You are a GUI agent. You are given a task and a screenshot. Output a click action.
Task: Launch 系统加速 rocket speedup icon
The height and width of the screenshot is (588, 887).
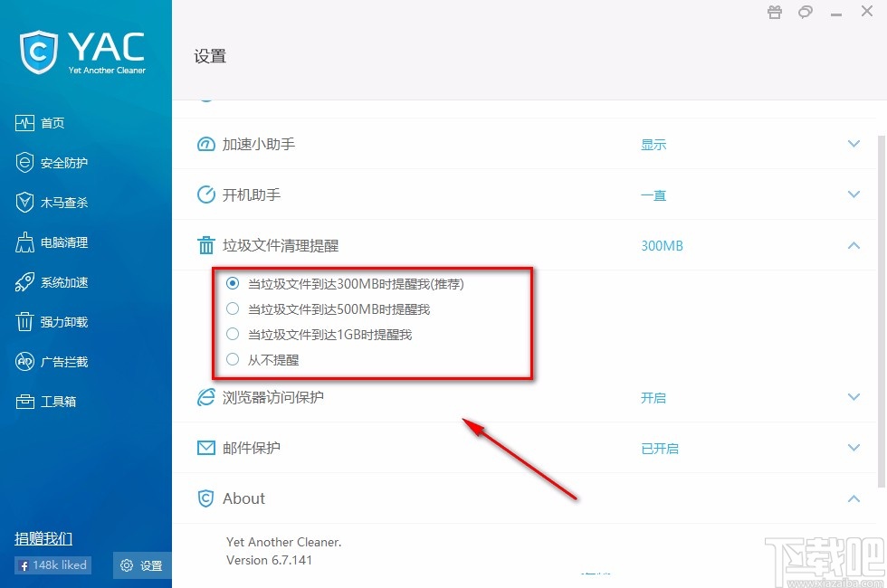(x=24, y=282)
